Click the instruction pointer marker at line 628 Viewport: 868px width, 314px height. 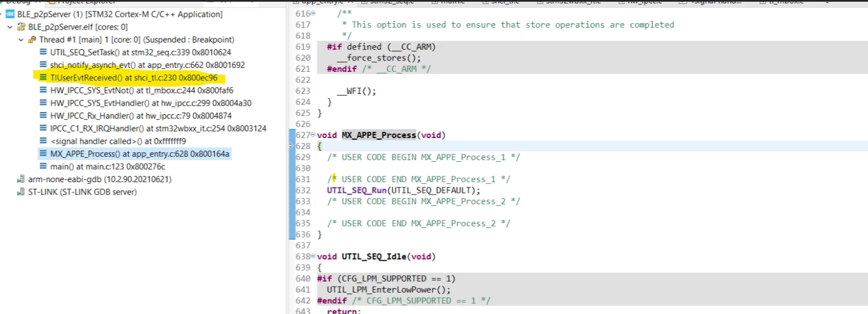point(292,146)
